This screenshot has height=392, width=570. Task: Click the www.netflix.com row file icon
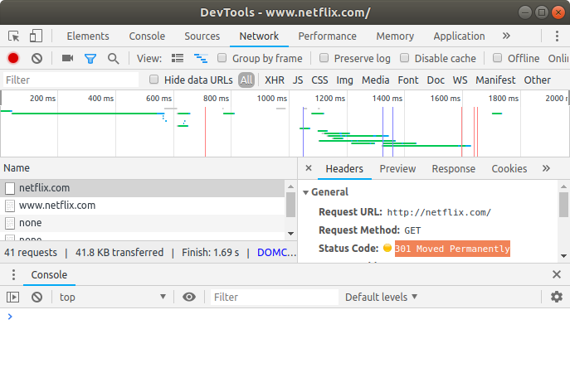pos(10,206)
